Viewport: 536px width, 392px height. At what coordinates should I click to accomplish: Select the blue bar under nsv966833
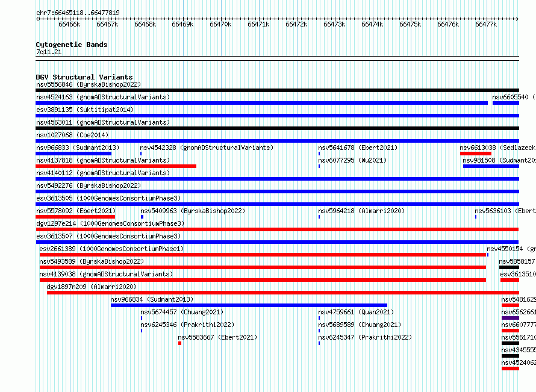[73, 154]
